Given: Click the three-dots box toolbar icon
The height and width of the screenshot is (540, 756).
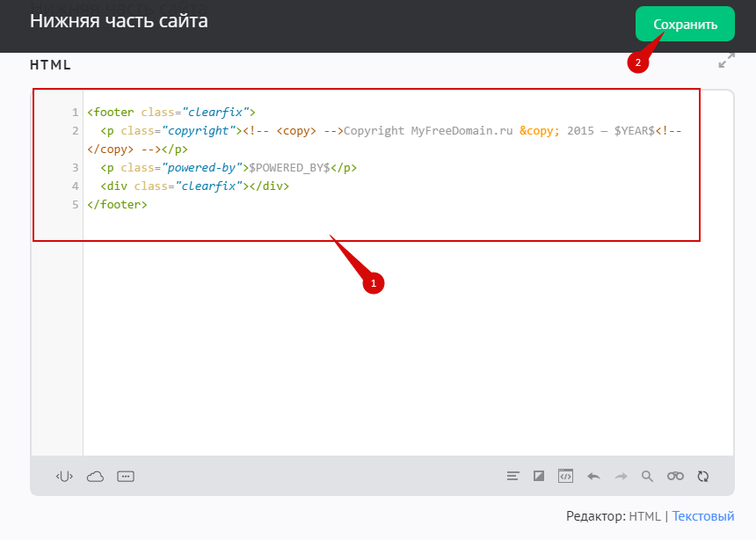Looking at the screenshot, I should (x=126, y=477).
